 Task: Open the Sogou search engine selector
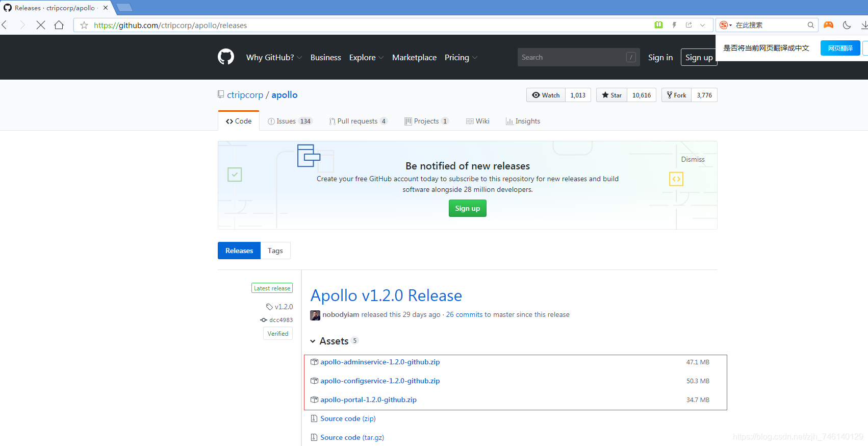(725, 25)
